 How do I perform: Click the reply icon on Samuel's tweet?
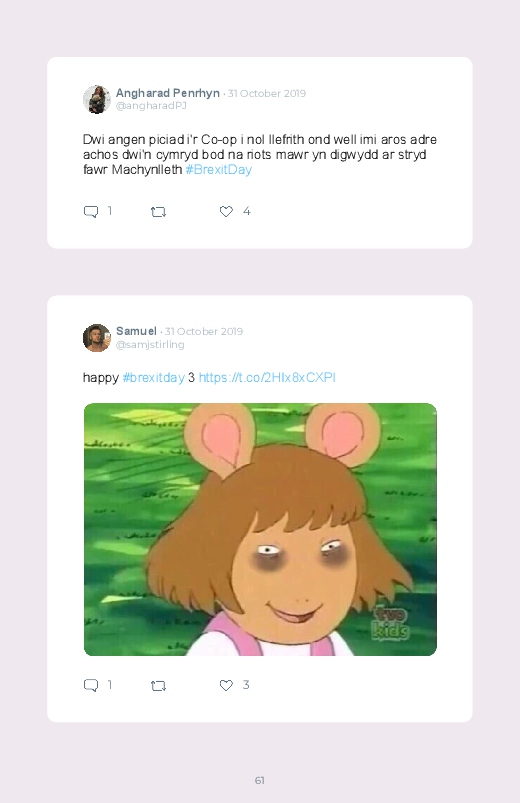(x=91, y=685)
